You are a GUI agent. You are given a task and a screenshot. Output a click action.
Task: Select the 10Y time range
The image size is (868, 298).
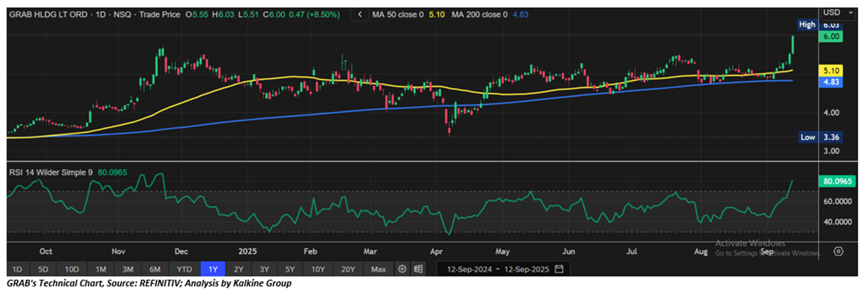tap(318, 269)
